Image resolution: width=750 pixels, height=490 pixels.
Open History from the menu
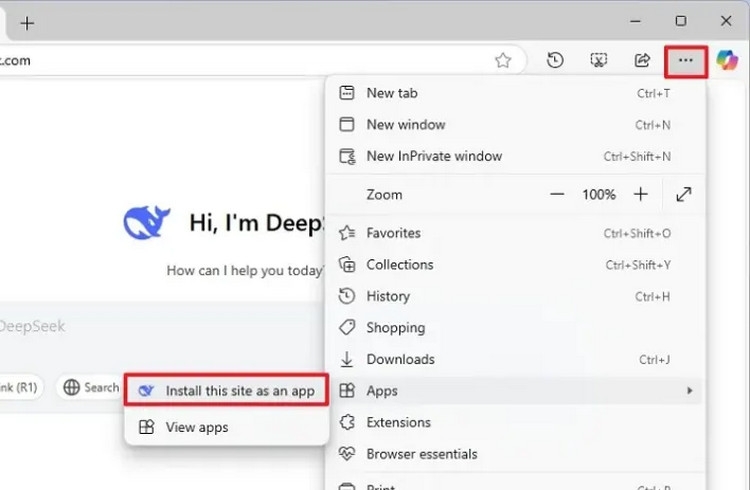click(515, 296)
